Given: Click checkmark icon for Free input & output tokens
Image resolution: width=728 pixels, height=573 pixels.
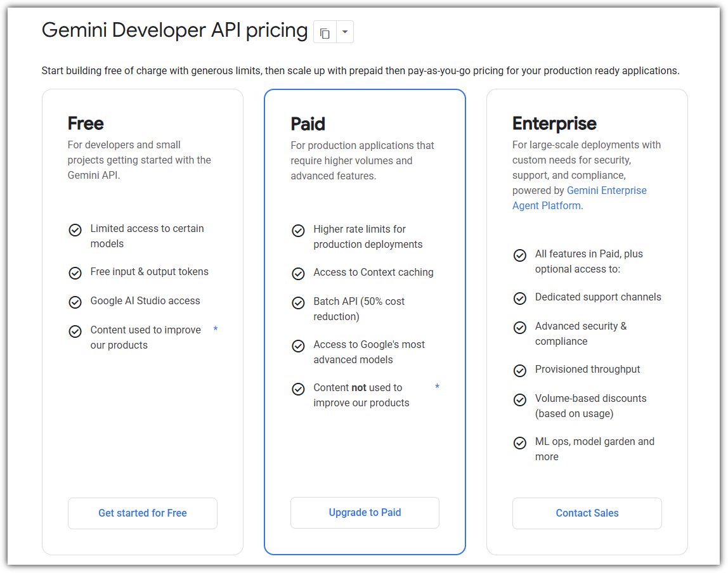Looking at the screenshot, I should [75, 273].
